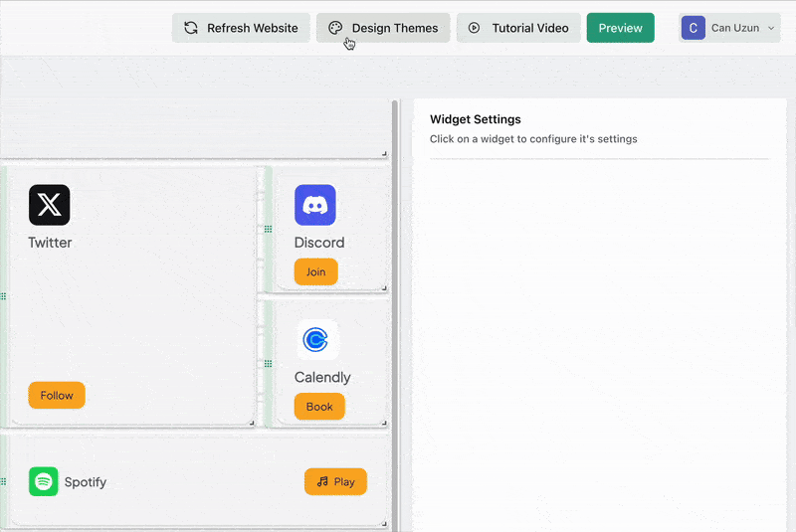
Task: Click the resize corner of Twitter widget
Action: pos(252,422)
